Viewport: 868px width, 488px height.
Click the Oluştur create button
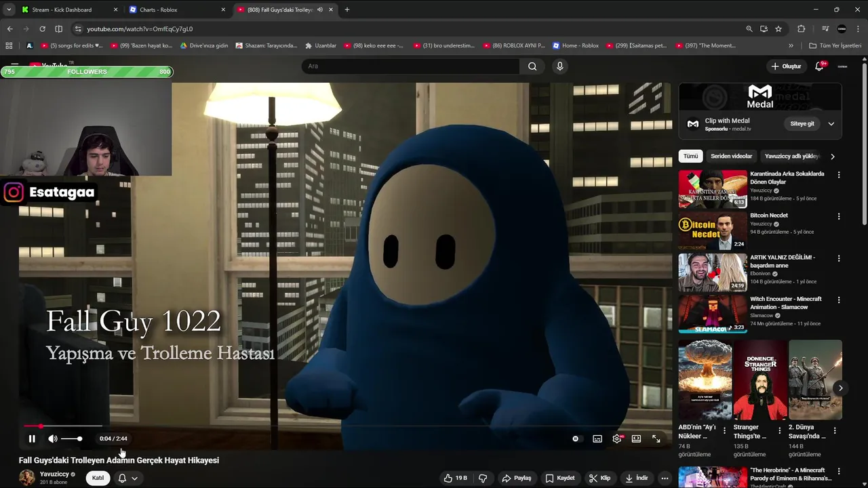click(786, 66)
